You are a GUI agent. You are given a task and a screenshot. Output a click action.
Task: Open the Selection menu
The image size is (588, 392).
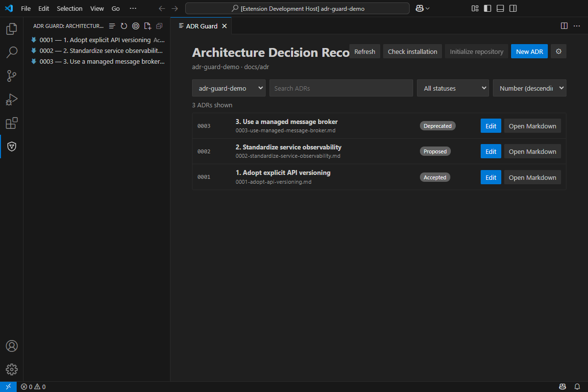point(70,8)
